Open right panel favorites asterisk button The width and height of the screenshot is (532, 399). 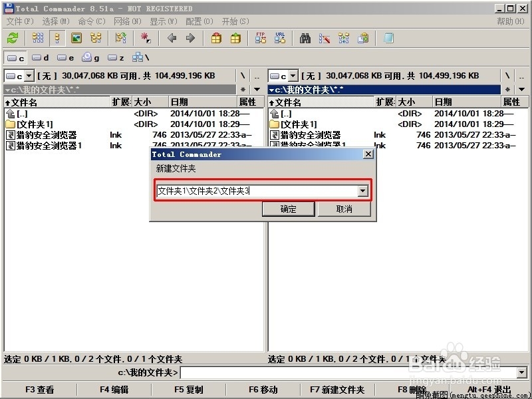507,90
